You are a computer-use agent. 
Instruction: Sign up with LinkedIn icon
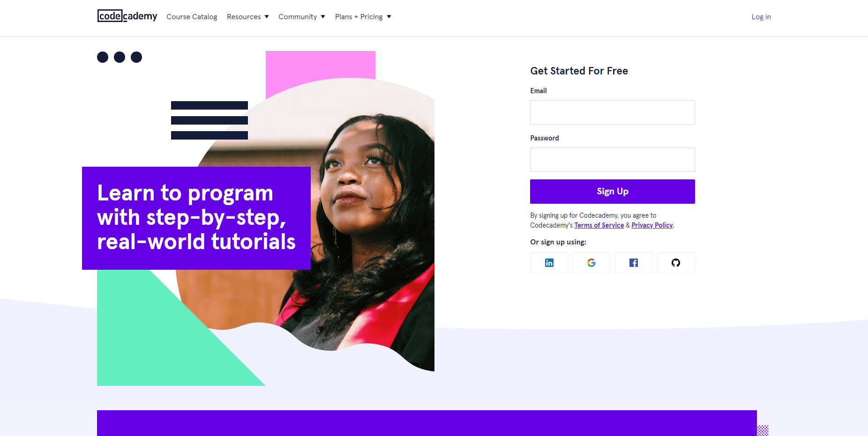coord(549,263)
